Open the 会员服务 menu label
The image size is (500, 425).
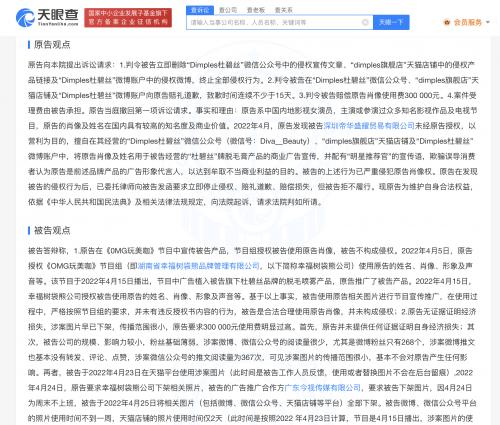468,22
